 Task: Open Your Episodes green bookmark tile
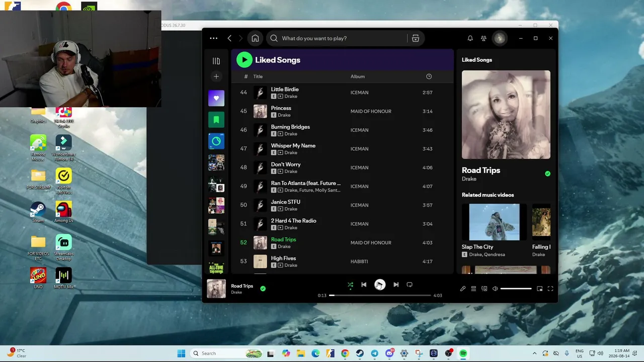coord(216,120)
